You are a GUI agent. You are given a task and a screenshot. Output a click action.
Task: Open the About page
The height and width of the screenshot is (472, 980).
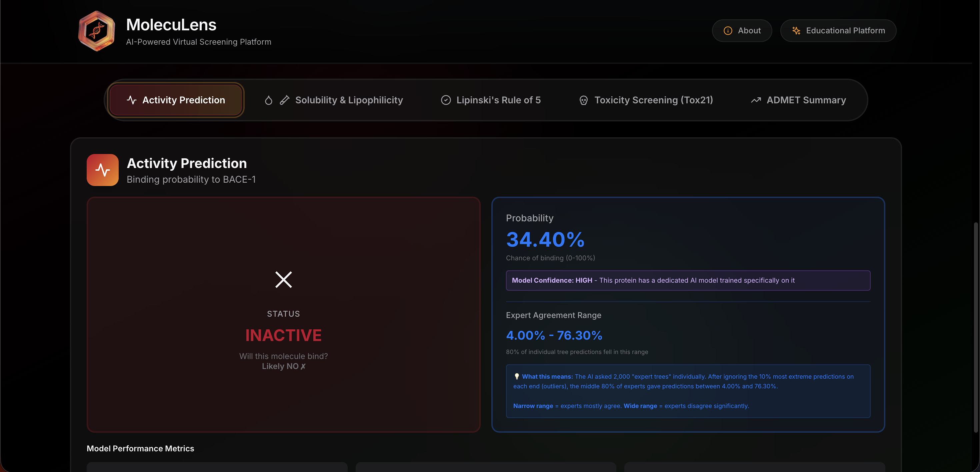coord(742,31)
